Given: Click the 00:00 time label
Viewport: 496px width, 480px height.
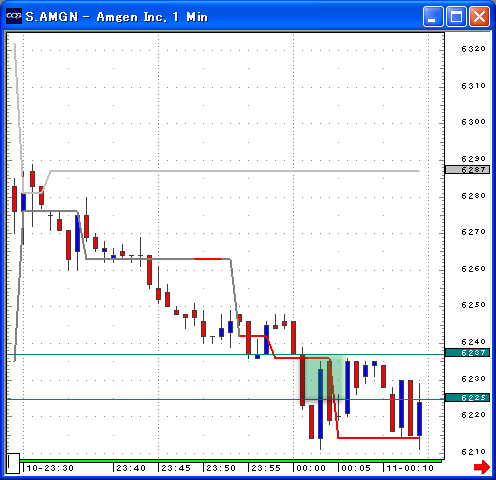Looking at the screenshot, I should [311, 468].
